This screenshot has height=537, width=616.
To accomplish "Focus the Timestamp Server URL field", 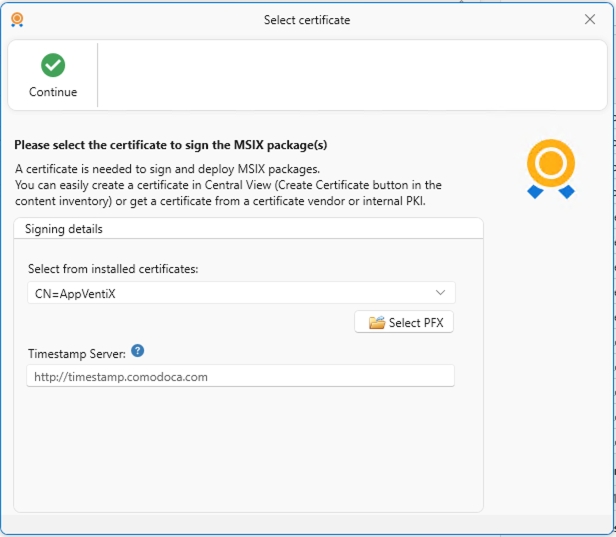I will click(240, 376).
